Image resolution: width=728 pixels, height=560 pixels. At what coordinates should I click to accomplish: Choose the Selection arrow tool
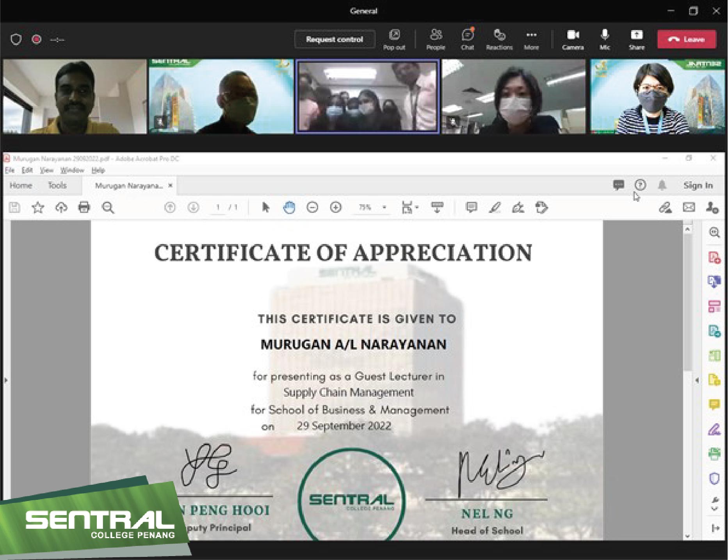coord(265,207)
